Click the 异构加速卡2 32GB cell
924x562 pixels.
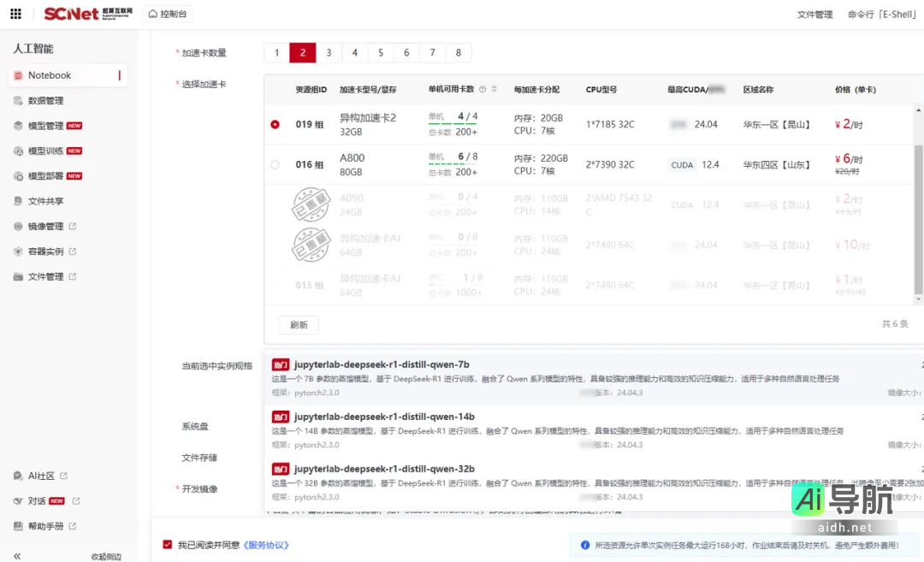(368, 124)
